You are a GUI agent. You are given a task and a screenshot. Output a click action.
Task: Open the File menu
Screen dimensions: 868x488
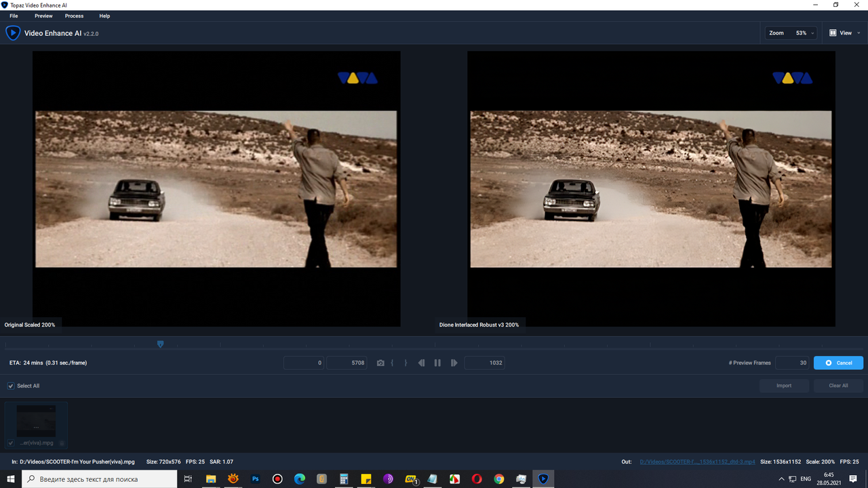pyautogui.click(x=14, y=16)
